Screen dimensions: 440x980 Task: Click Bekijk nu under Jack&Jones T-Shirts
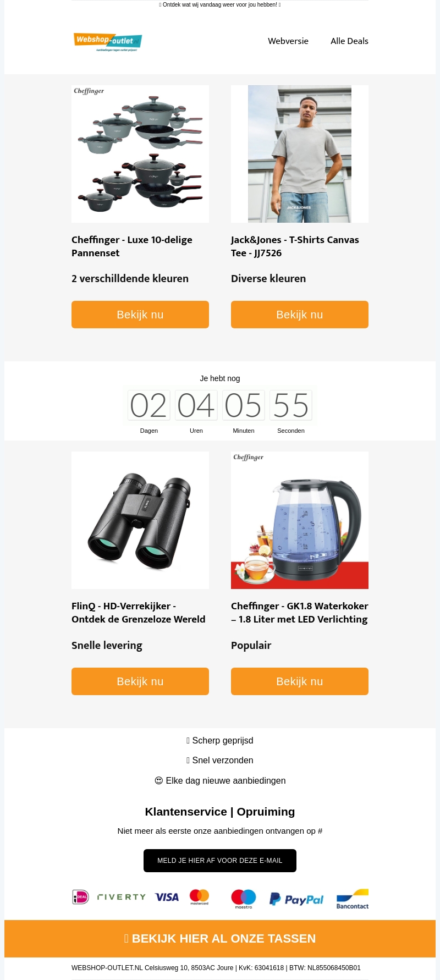300,315
